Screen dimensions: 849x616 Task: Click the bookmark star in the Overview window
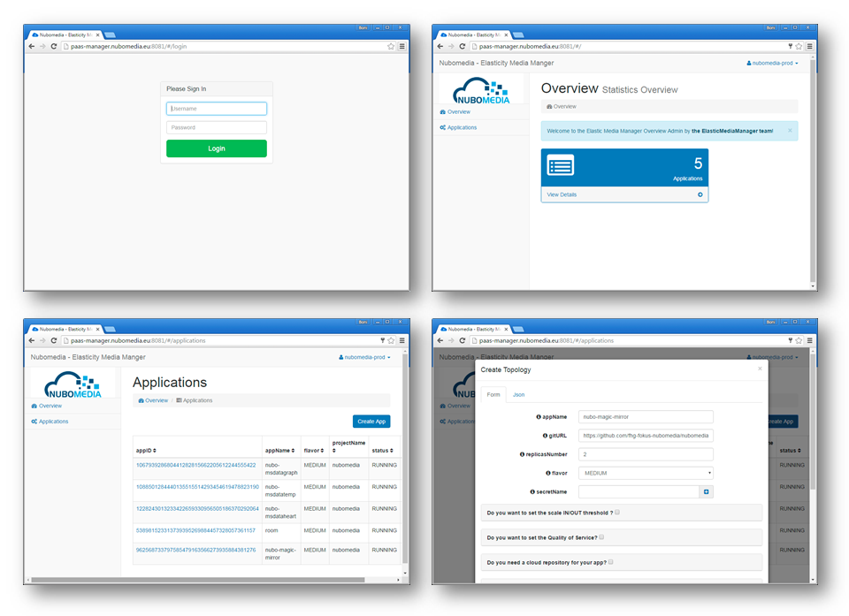(x=799, y=47)
